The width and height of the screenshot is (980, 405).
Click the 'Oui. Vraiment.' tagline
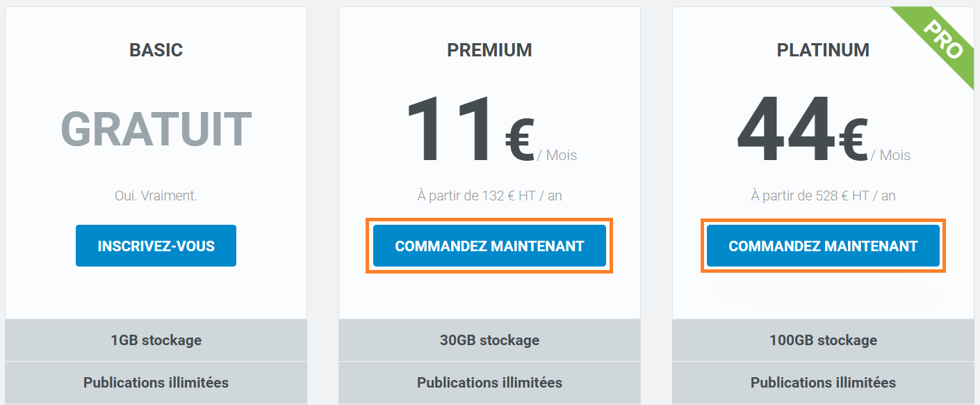click(x=156, y=196)
